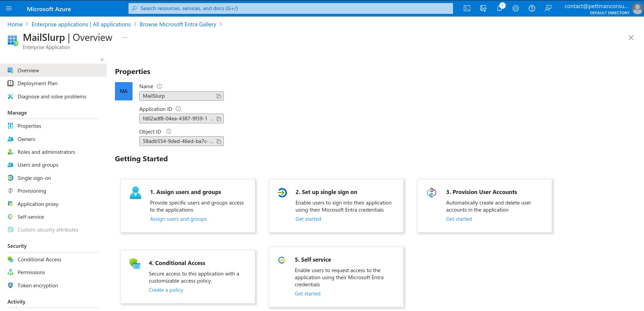The image size is (644, 311).
Task: Click Get started under single sign on
Action: [x=308, y=219]
